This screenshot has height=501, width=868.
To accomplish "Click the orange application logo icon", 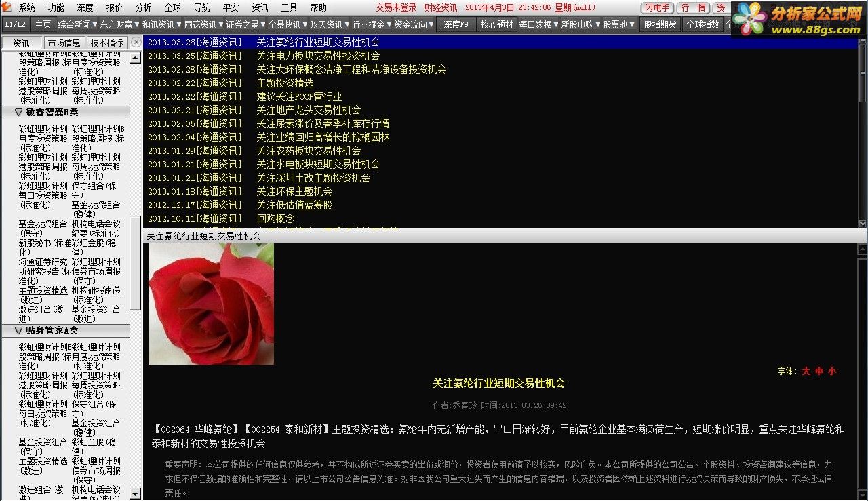I will [x=7, y=7].
